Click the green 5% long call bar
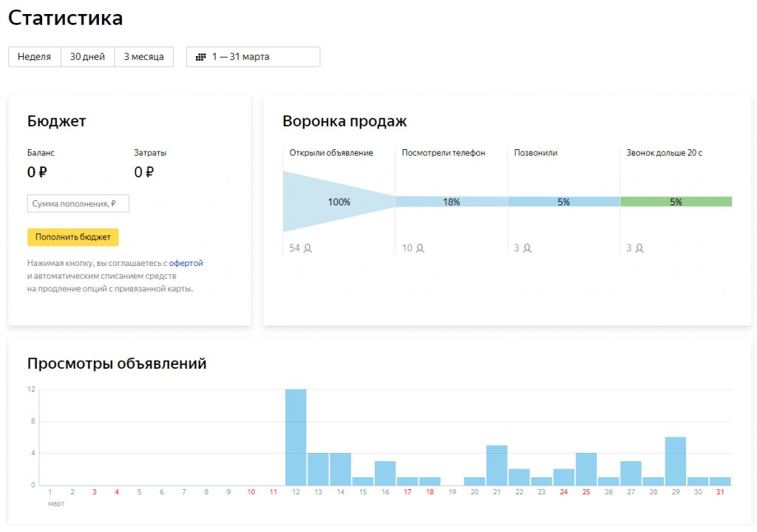This screenshot has height=532, width=757. click(676, 202)
